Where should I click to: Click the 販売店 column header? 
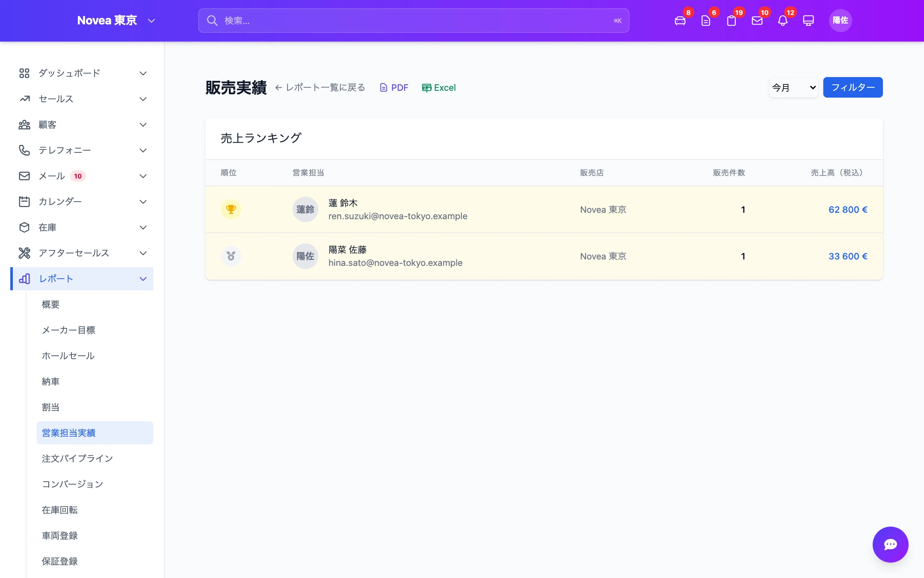click(592, 173)
